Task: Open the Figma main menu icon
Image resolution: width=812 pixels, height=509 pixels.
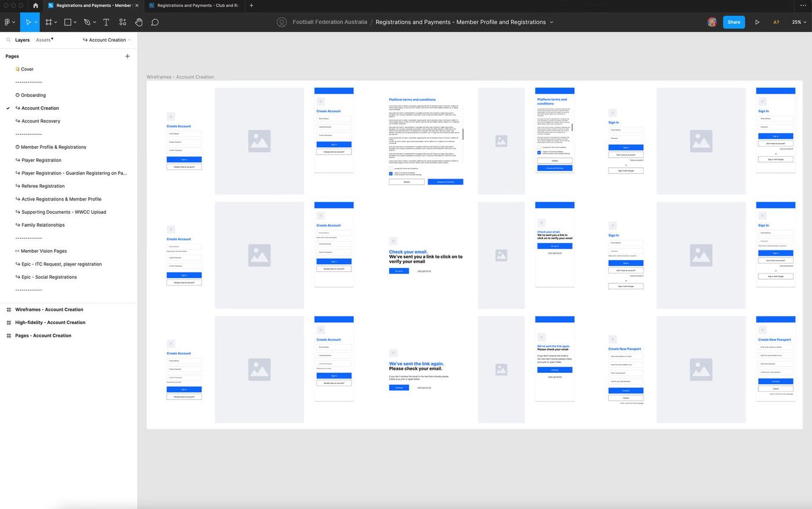Action: coord(7,22)
